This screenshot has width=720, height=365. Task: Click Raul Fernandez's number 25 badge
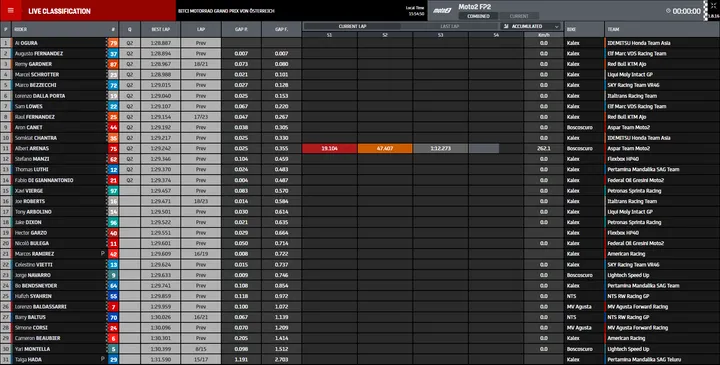tap(113, 117)
